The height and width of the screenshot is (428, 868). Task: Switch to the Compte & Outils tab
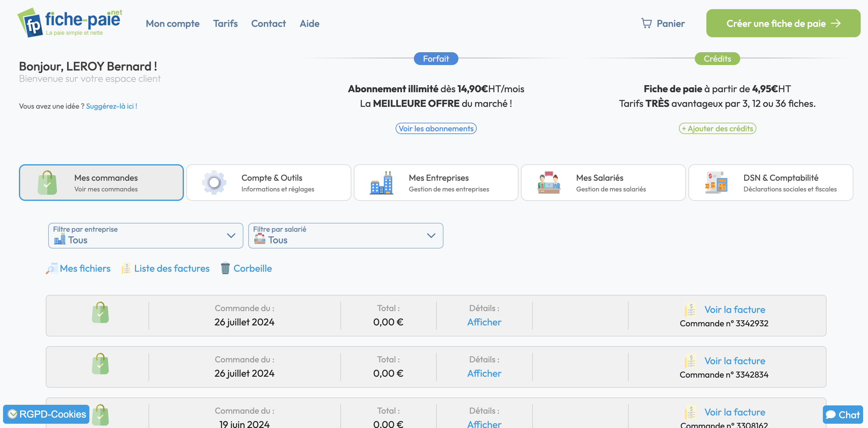269,183
